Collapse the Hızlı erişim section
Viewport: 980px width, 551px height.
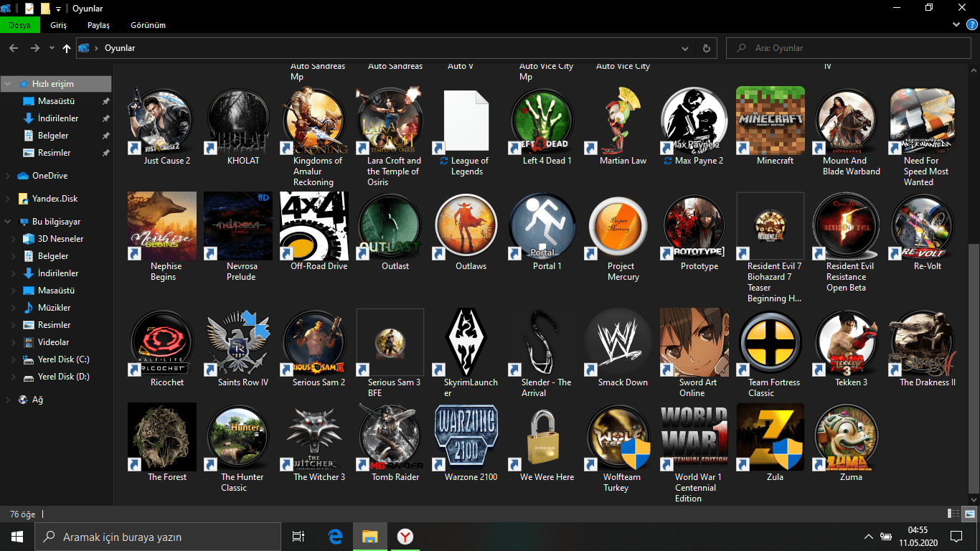tap(8, 84)
